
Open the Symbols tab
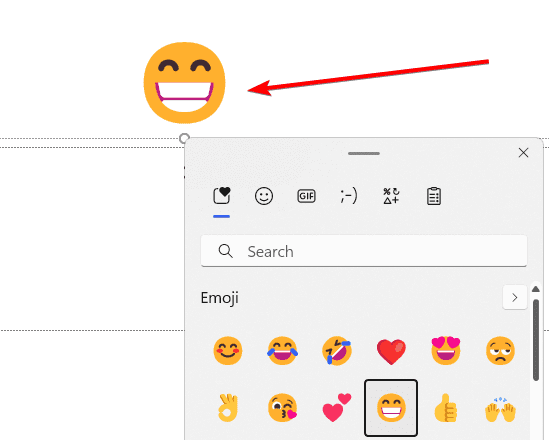click(391, 196)
